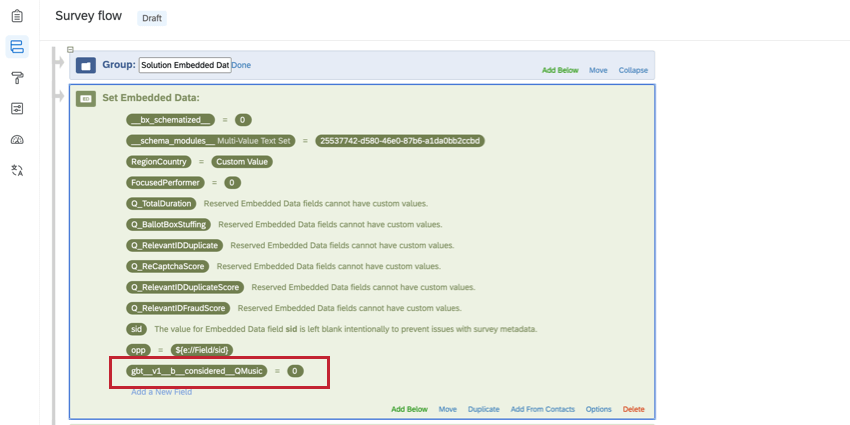850x425 pixels.
Task: Click the Set Embedded Data ED icon
Action: [x=86, y=99]
